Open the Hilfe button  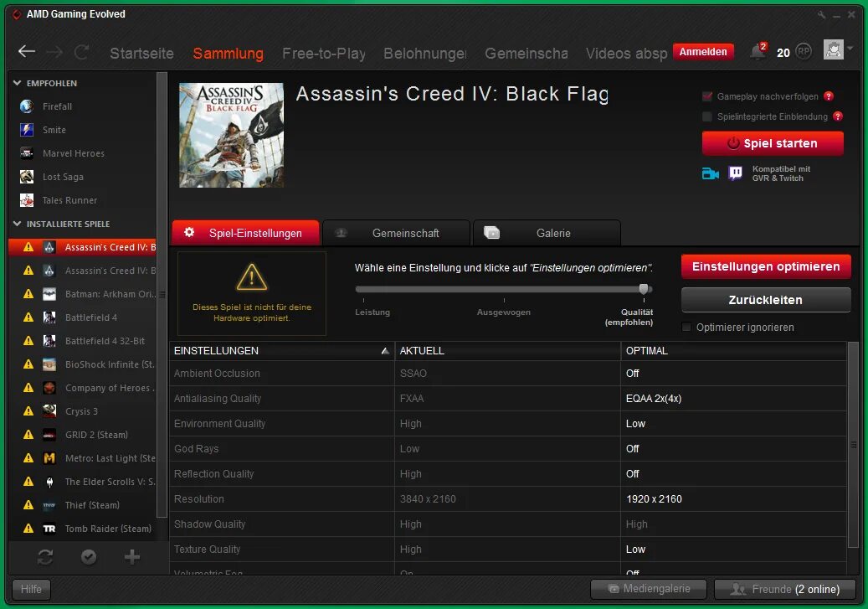click(31, 589)
